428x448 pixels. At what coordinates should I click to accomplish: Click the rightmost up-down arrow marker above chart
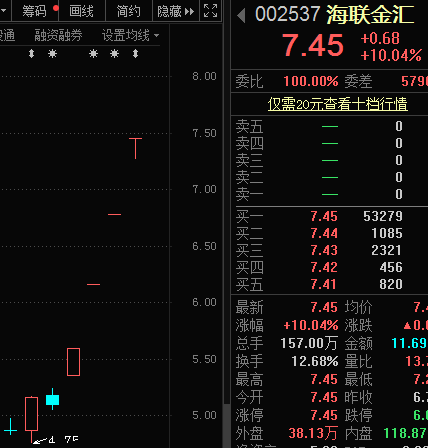135,54
